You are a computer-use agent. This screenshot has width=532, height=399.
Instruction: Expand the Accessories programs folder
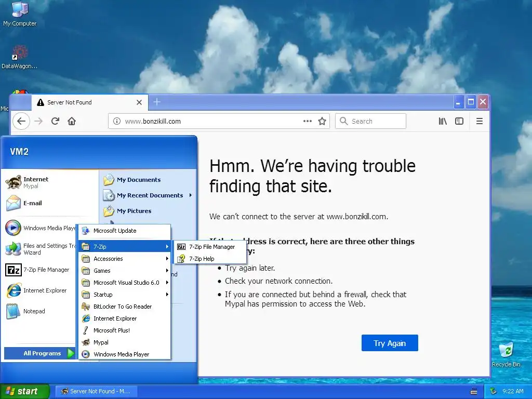pos(125,259)
